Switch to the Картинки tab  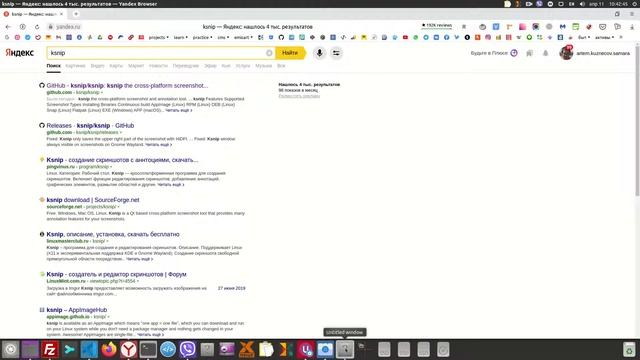(x=75, y=66)
